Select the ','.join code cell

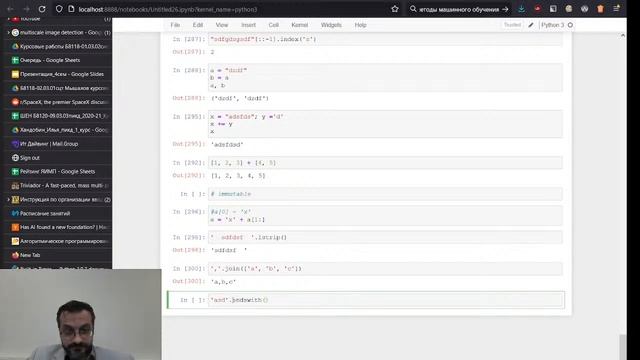[x=385, y=269]
